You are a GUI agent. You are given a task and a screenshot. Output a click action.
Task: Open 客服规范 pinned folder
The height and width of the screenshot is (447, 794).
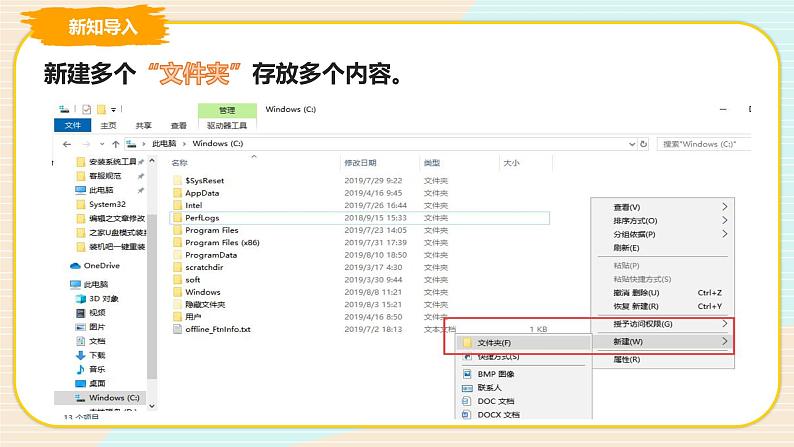(105, 176)
